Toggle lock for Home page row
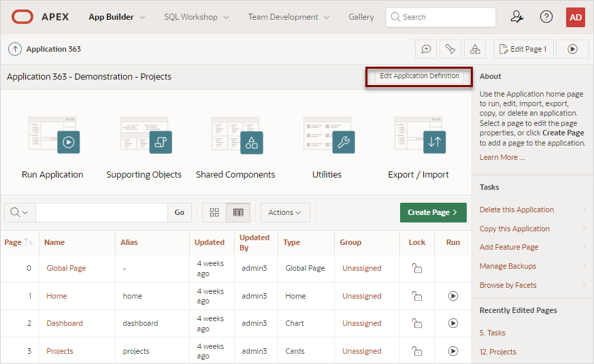Viewport: 594px width, 364px height. [416, 296]
